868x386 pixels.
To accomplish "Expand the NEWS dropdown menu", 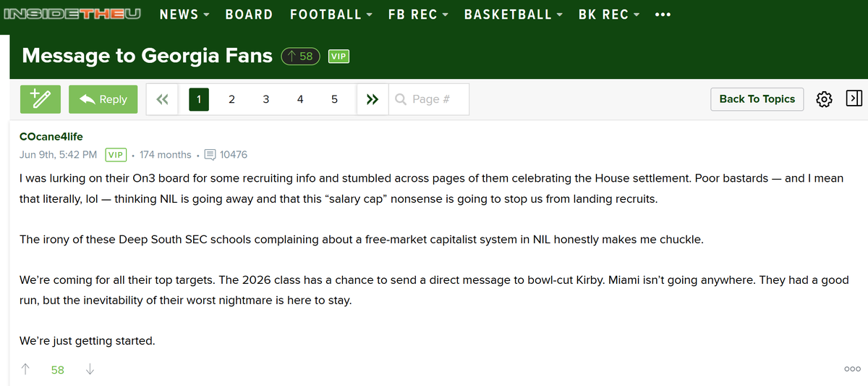I will (x=184, y=14).
